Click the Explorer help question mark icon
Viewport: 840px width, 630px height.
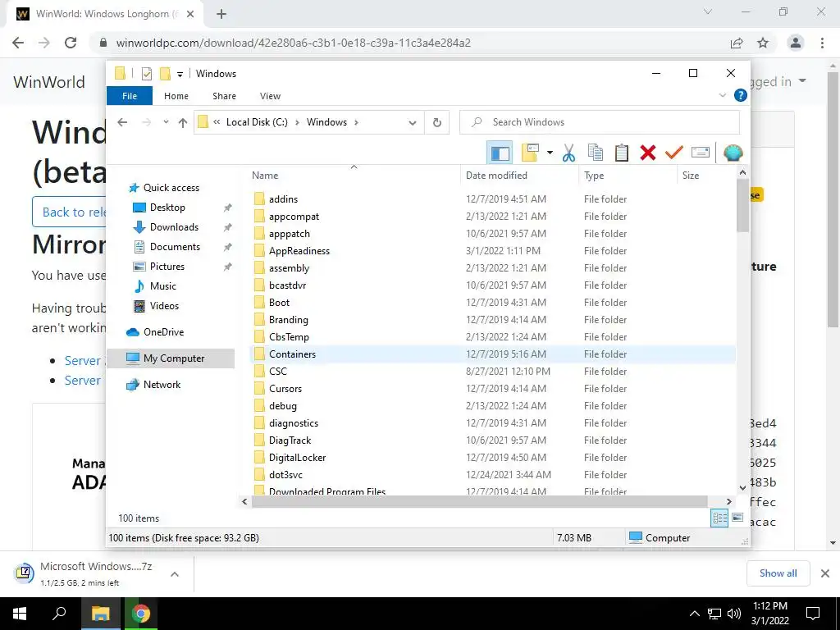click(741, 95)
